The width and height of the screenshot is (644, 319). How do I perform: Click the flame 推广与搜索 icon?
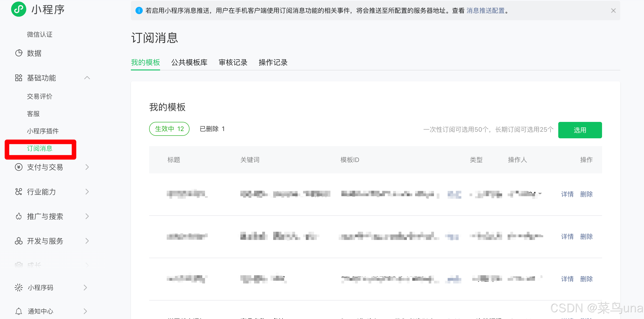pos(18,216)
